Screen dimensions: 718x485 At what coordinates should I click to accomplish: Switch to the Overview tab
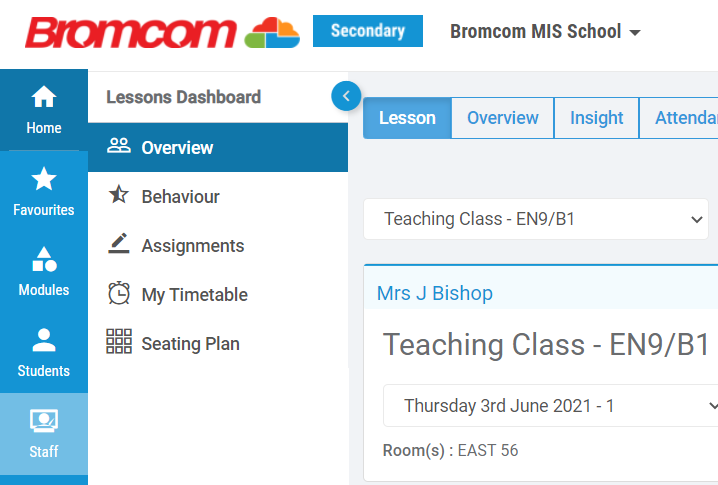click(x=502, y=118)
